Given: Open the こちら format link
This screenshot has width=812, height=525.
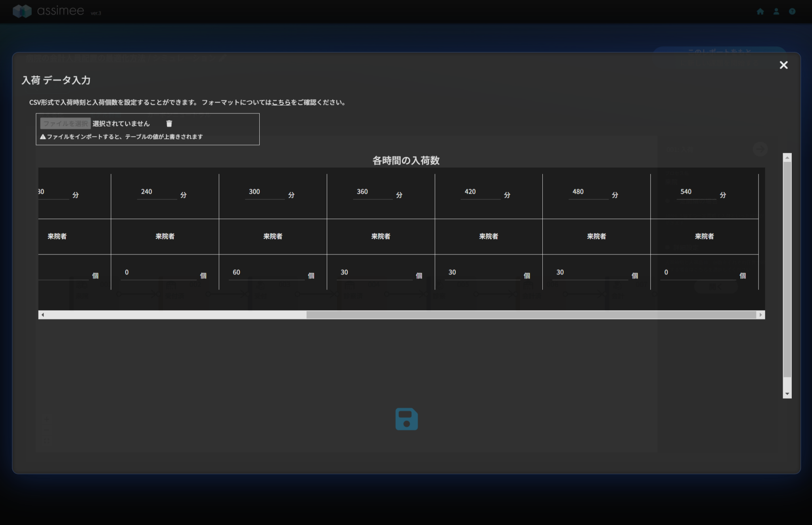Looking at the screenshot, I should pos(281,102).
